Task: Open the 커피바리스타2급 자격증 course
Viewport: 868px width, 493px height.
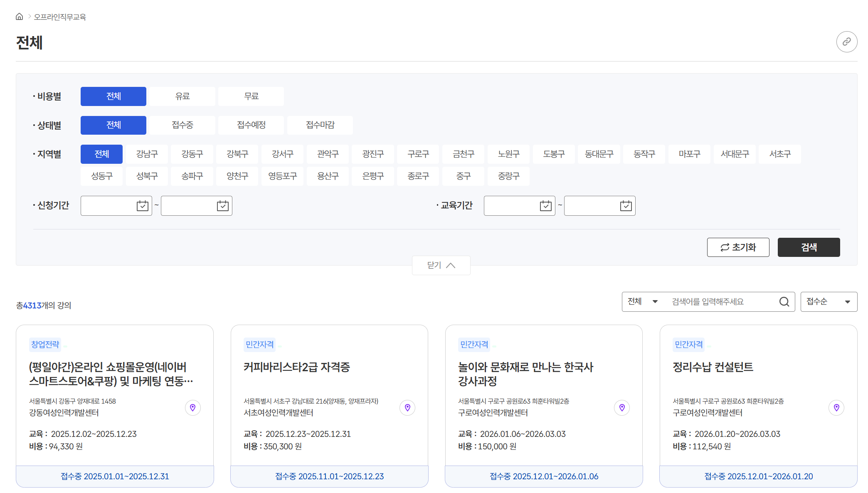Action: point(296,367)
